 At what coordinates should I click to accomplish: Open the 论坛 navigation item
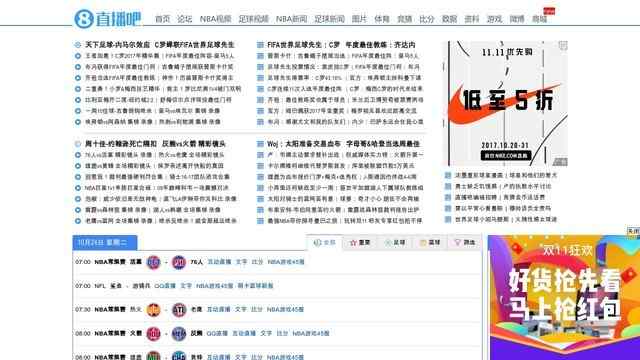(184, 19)
